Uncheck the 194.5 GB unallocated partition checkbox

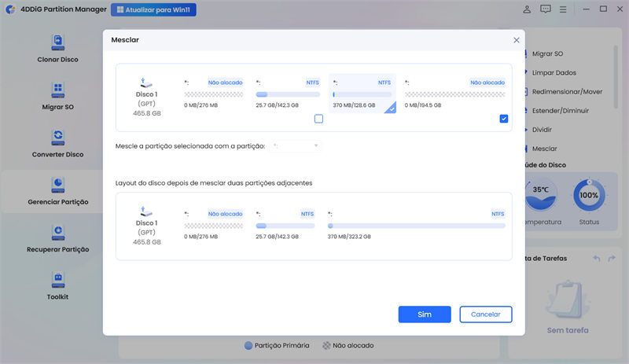(x=503, y=119)
